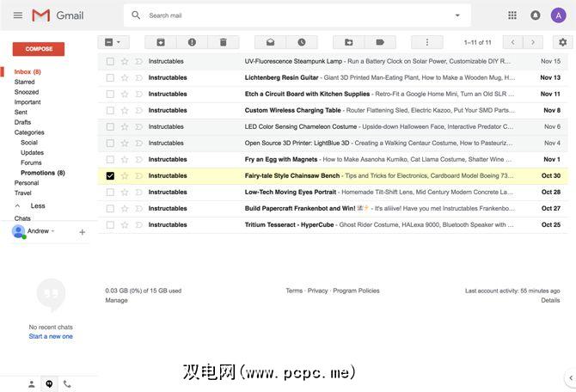Archive the selected email
The image size is (576, 392).
161,42
